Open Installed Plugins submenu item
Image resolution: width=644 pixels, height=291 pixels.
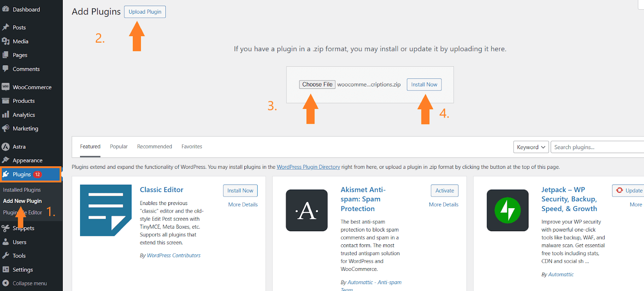pos(22,190)
